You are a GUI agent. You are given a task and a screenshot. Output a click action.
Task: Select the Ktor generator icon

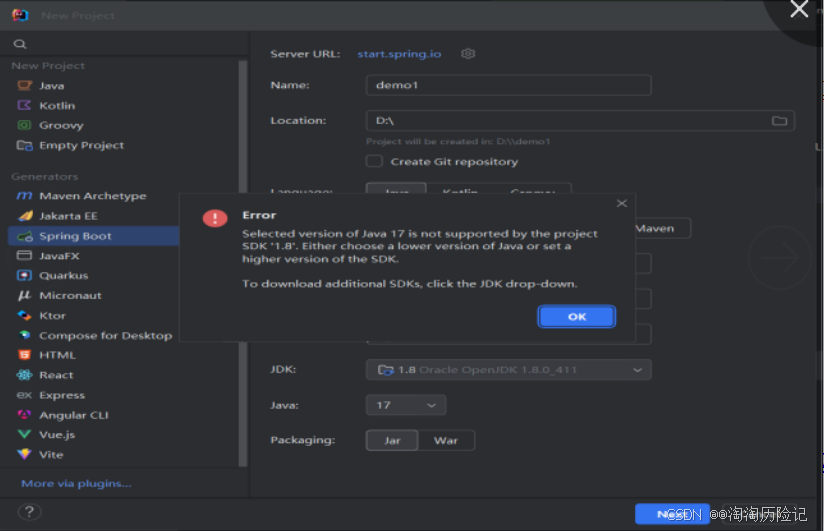[24, 315]
